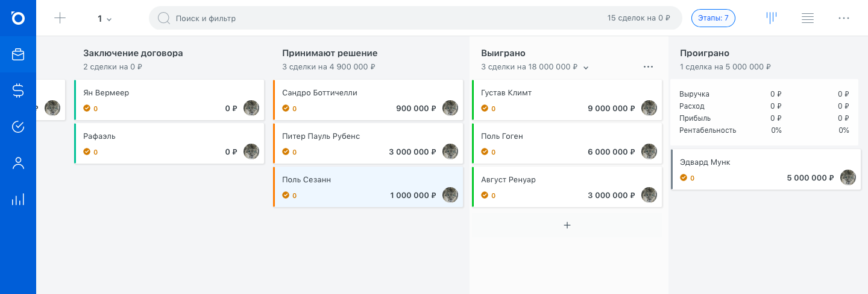Expand the pipeline selector labeled 1
Viewport: 868px width, 294px height.
tap(105, 19)
